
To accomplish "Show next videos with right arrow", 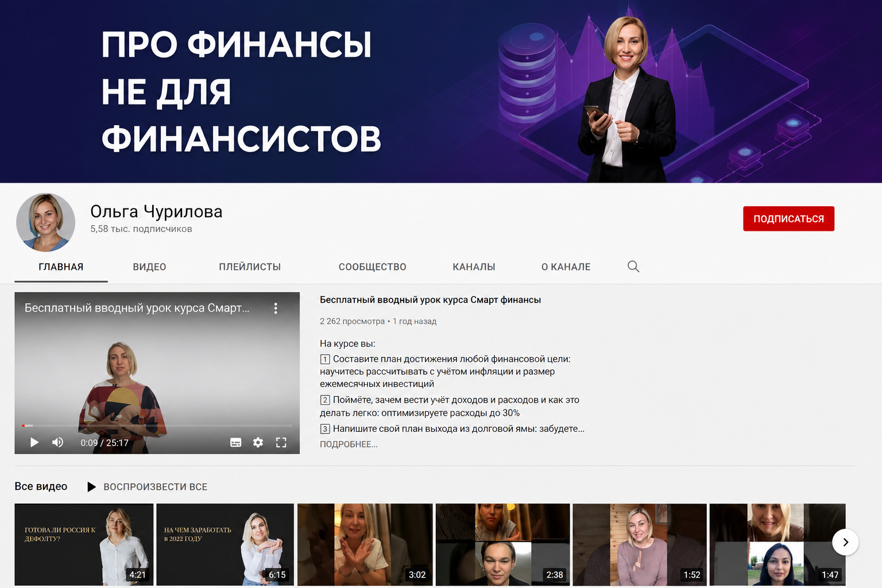I will tap(845, 542).
